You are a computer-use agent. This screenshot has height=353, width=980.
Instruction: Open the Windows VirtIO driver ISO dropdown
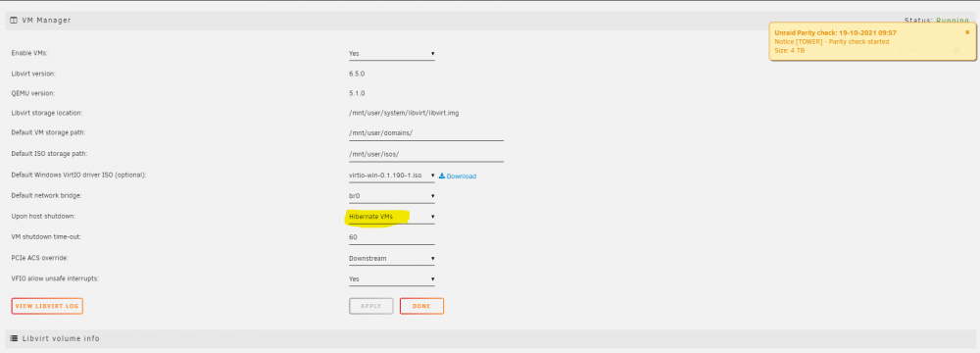pos(392,176)
